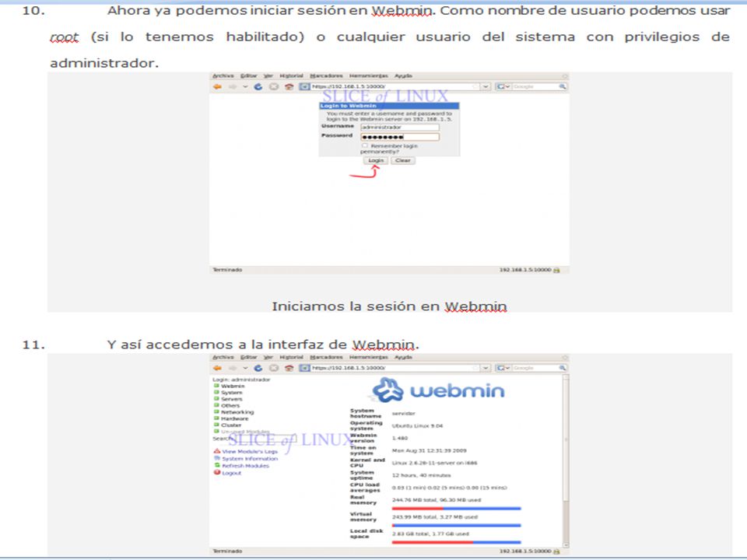
Task: Click site identity icon beside login page URL
Action: 304,86
